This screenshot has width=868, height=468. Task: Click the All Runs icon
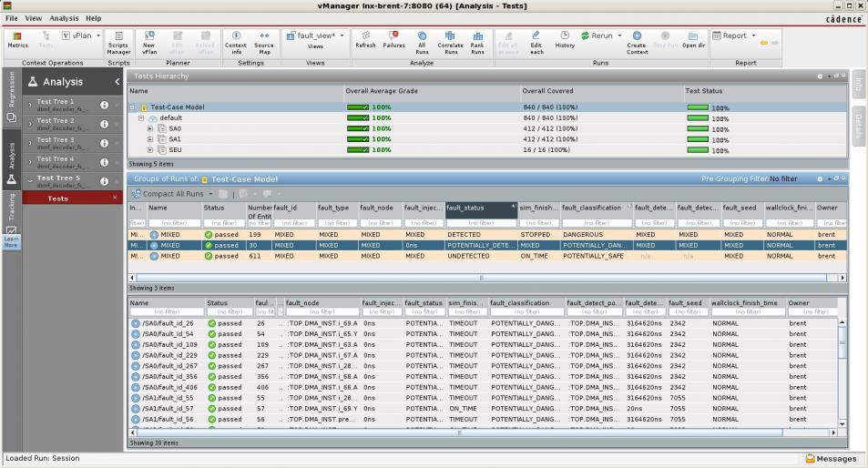[422, 43]
